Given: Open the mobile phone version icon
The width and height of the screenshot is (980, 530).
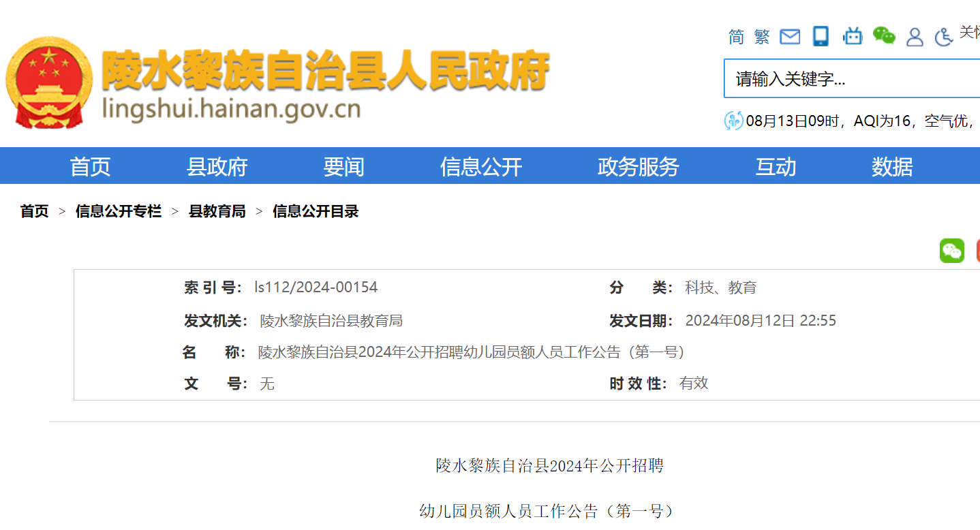Looking at the screenshot, I should (x=821, y=36).
